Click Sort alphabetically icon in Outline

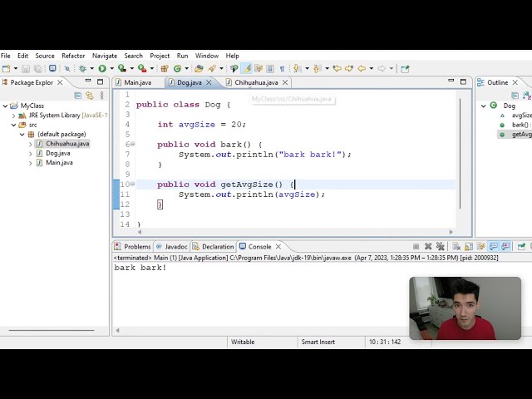tap(527, 96)
